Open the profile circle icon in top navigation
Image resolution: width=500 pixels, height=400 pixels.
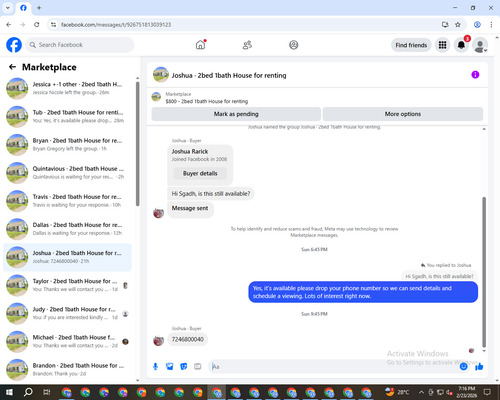294,45
